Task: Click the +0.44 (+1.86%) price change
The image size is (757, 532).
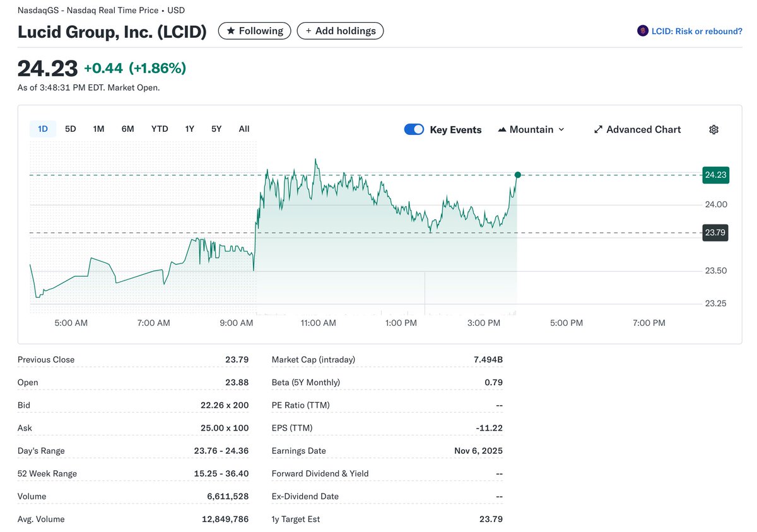Action: [x=135, y=68]
